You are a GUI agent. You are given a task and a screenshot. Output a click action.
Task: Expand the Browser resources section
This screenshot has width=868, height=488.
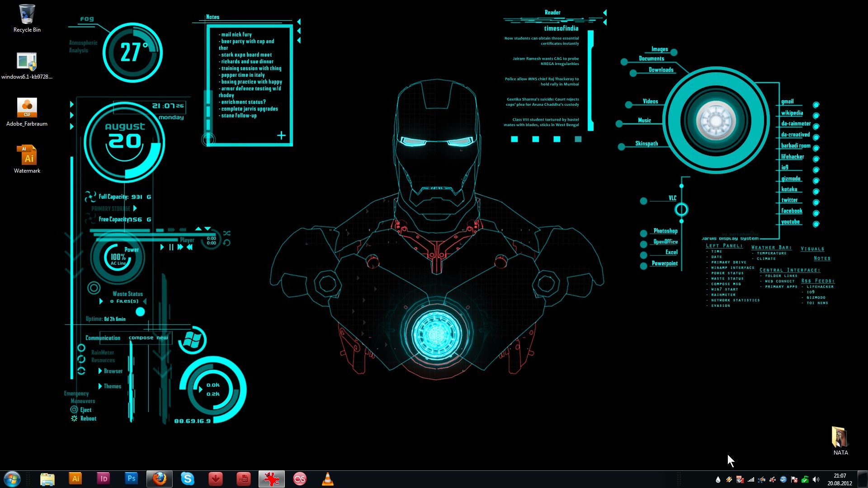coord(111,371)
